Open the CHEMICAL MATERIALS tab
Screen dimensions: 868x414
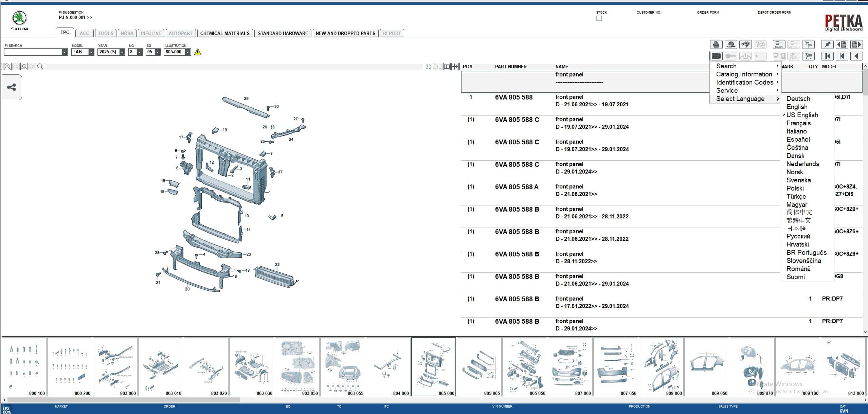(x=225, y=33)
